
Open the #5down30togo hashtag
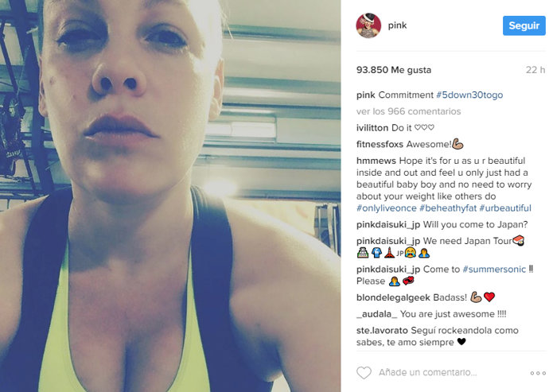(x=469, y=95)
